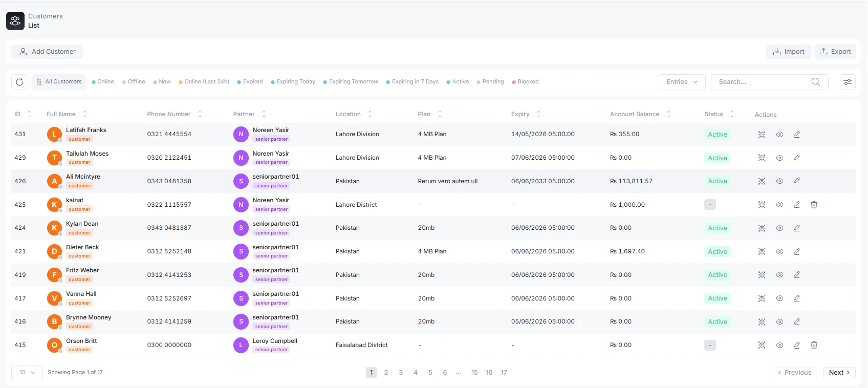
Task: Click the Customers module icon in header
Action: 15,21
